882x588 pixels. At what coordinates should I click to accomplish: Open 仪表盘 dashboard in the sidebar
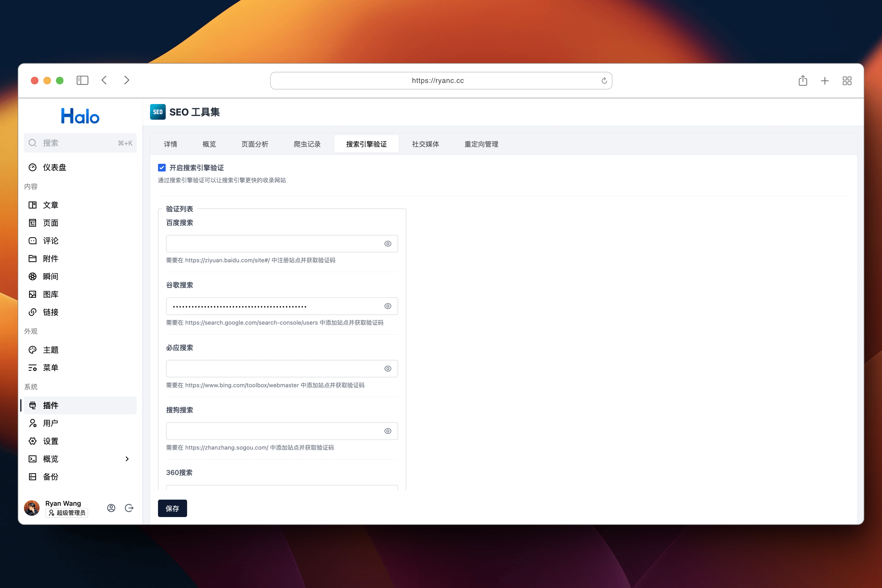[80, 167]
